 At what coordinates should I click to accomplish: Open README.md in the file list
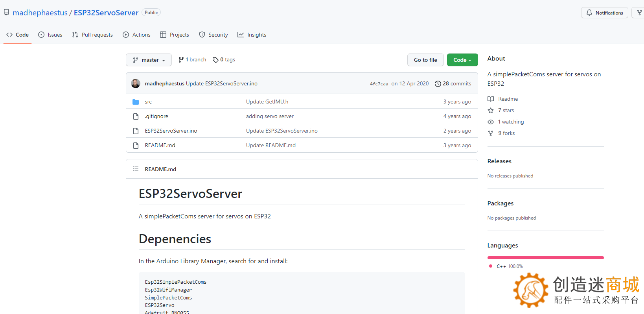coord(160,145)
